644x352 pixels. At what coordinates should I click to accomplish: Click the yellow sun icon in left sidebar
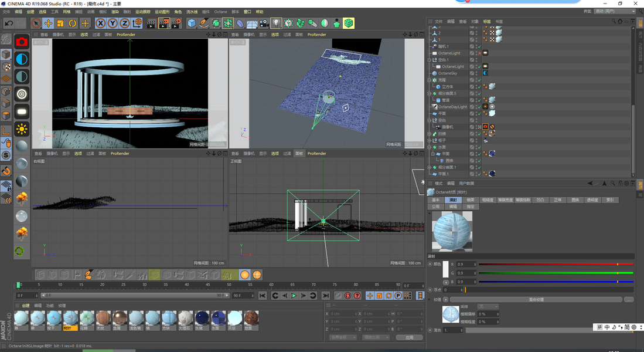pos(22,128)
